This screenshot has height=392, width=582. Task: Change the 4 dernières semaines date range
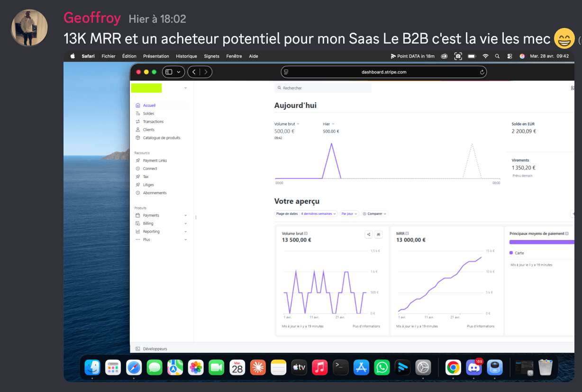(x=318, y=214)
